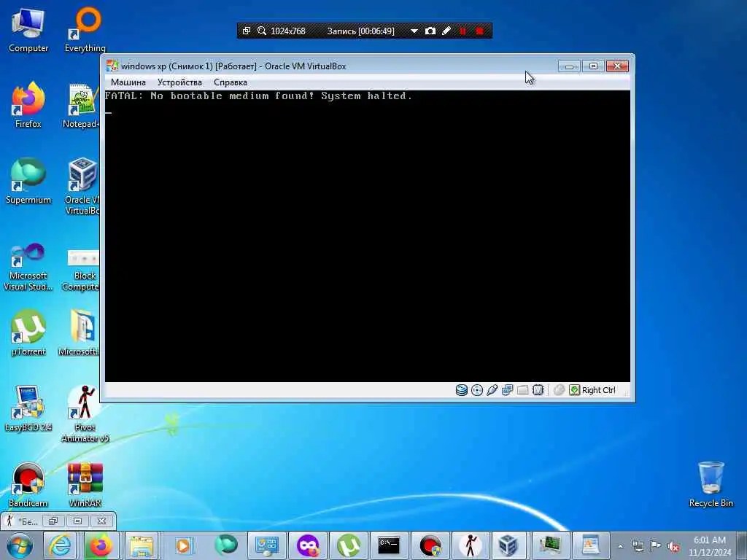This screenshot has height=560, width=747.
Task: Select the Supermium desktop shortcut
Action: pyautogui.click(x=28, y=181)
